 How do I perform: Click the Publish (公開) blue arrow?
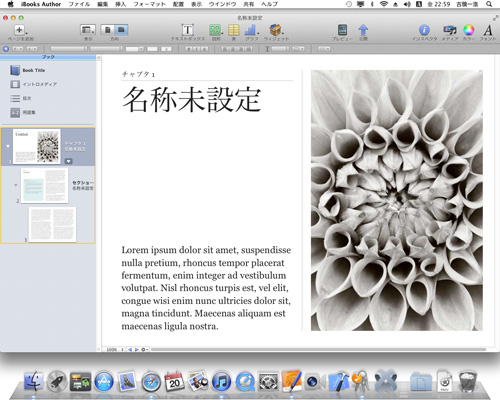click(x=363, y=30)
